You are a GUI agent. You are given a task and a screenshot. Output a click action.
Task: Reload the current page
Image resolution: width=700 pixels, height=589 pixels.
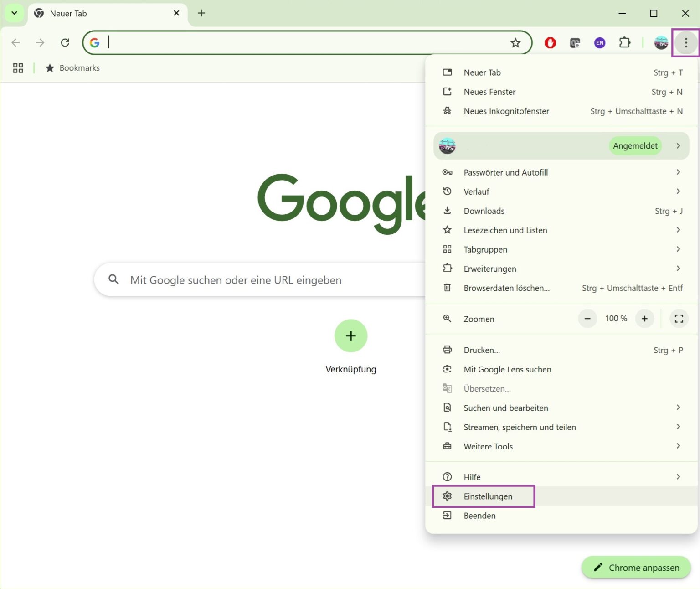(65, 42)
